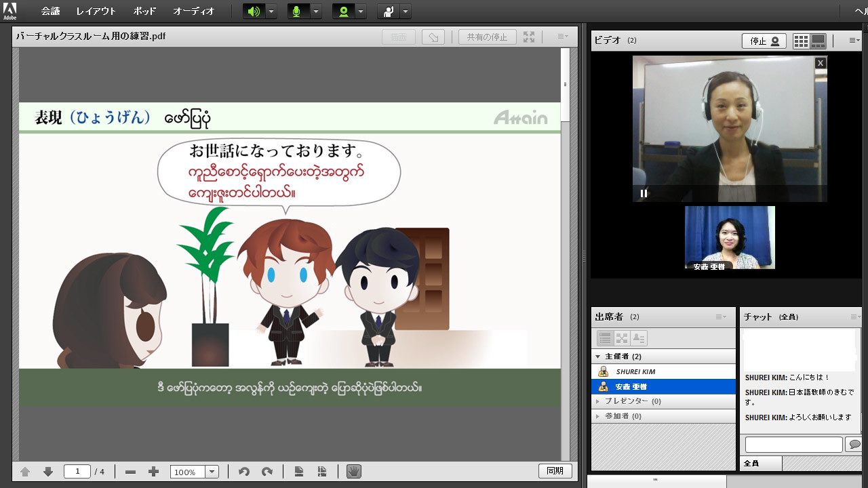The height and width of the screenshot is (488, 868).
Task: Toggle the webcam button in top bar
Action: [x=344, y=12]
